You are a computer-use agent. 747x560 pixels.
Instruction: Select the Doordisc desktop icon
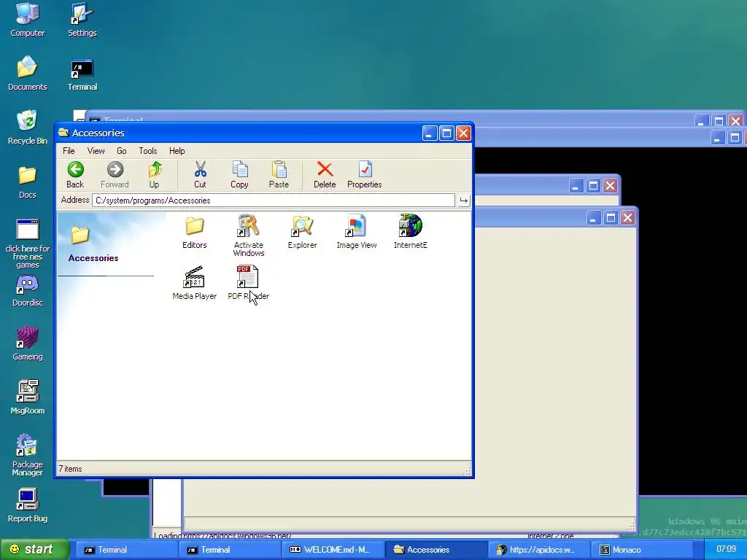pyautogui.click(x=28, y=290)
